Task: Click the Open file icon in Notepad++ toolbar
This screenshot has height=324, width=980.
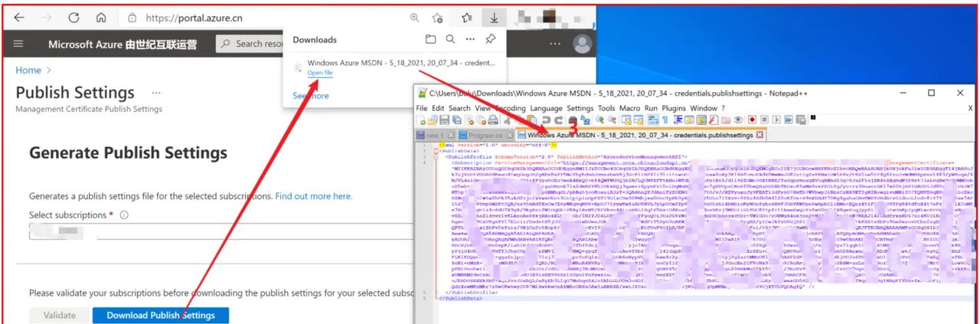Action: click(x=432, y=119)
